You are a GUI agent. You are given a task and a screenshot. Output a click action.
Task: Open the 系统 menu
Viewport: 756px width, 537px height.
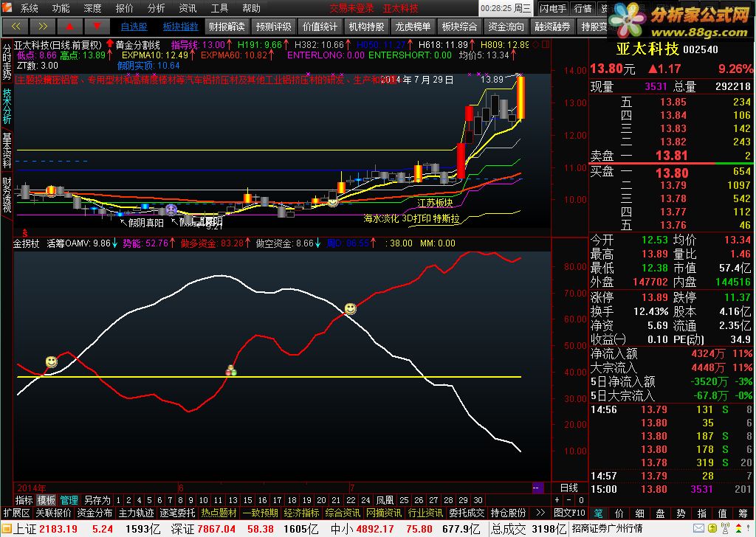click(x=29, y=8)
